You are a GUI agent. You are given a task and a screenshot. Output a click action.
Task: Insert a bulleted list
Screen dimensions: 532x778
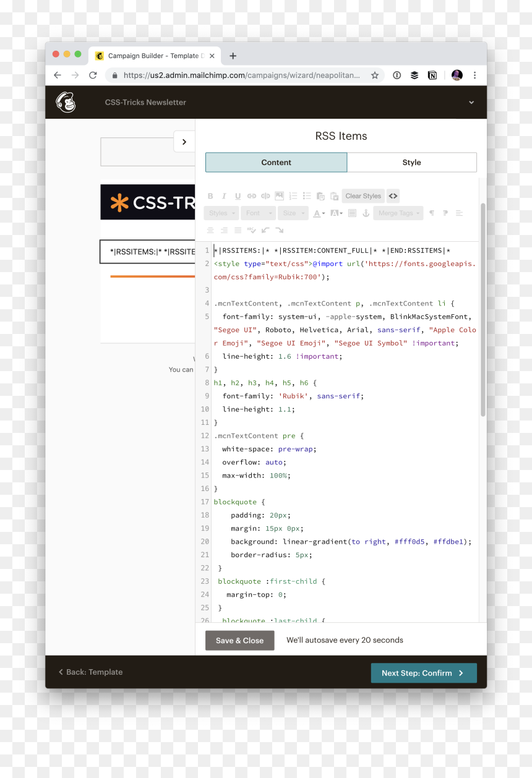pyautogui.click(x=307, y=196)
